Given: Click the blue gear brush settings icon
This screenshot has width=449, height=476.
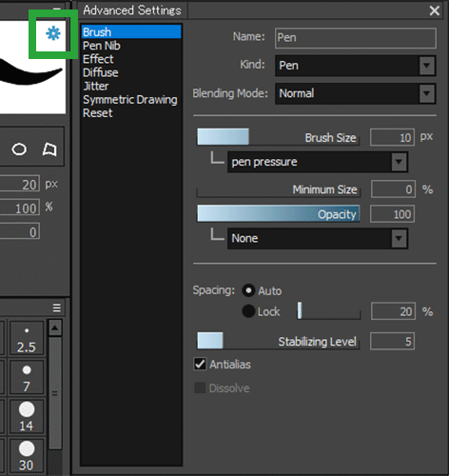Looking at the screenshot, I should tap(53, 33).
